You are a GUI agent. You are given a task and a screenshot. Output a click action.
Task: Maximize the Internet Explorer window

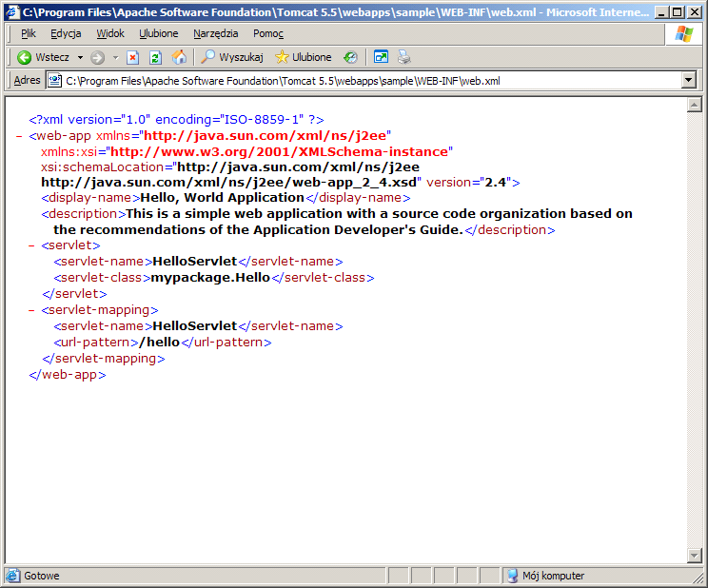tap(677, 12)
